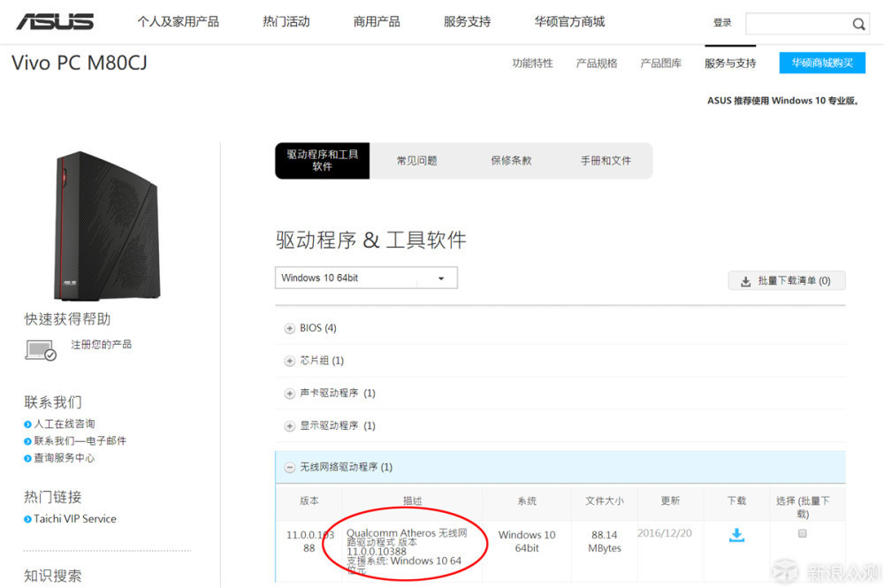Image resolution: width=884 pixels, height=588 pixels.
Task: Go to the 产品图库 product tab
Action: pos(660,63)
